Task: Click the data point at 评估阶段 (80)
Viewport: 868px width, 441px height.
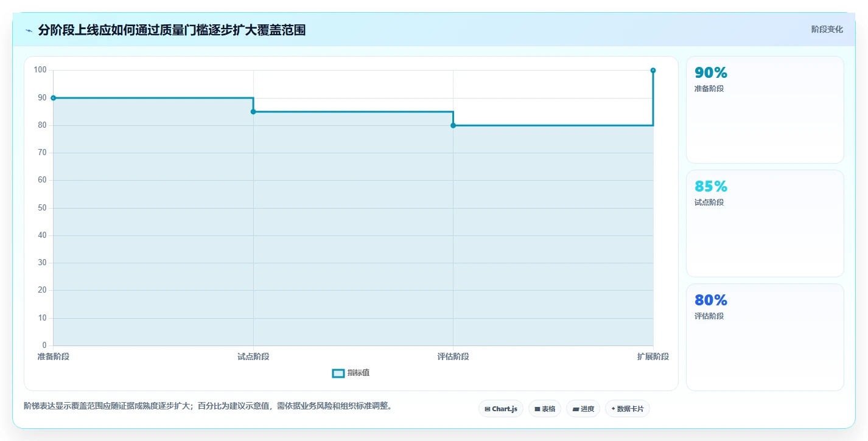Action: [453, 125]
